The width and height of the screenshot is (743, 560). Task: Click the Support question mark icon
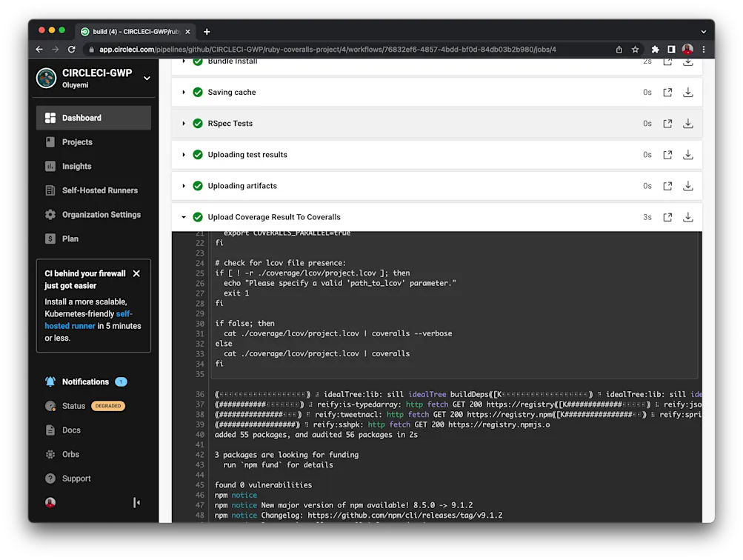click(50, 479)
